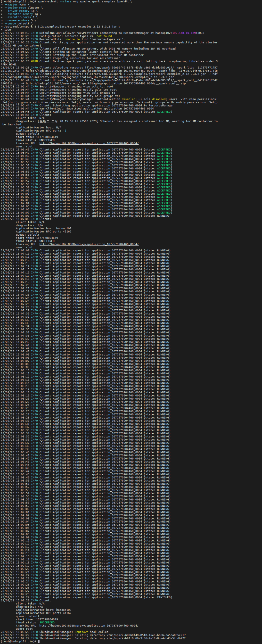Click the YarnClientImpl 'Submitted application' line
This screenshot has width=262, height=644.
77,108
